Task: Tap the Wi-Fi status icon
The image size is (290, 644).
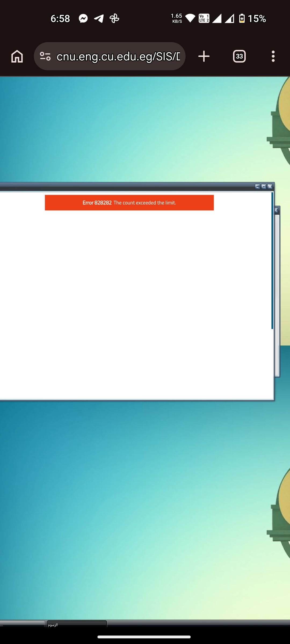Action: pyautogui.click(x=190, y=18)
